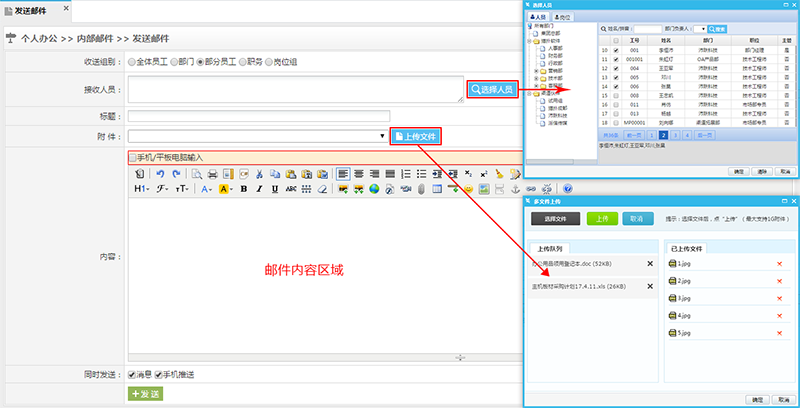Click the Undo icon in editor toolbar

tap(160, 173)
